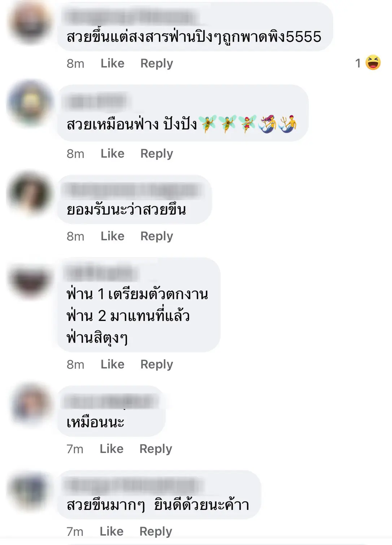Reply to the comment ยอมรับนะว่าสวยขึ้น
392x545 pixels.
(157, 236)
